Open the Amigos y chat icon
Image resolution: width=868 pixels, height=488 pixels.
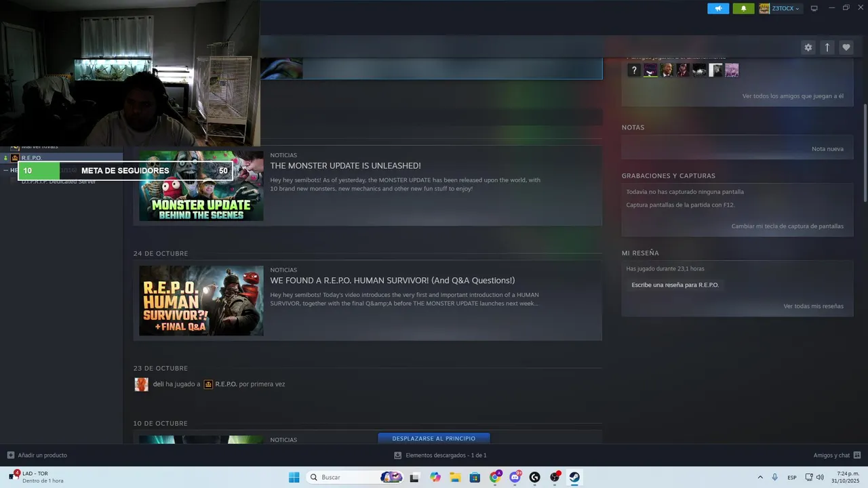click(x=857, y=455)
